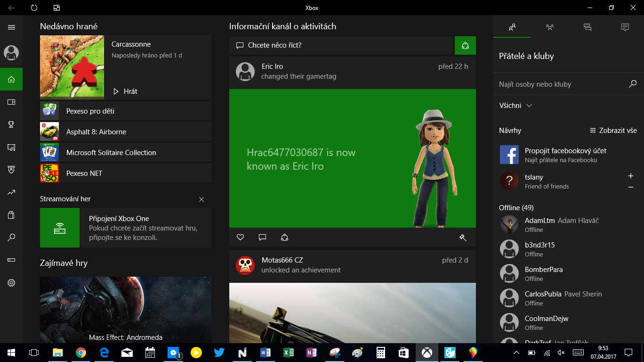Open Asphalt 8: Airborne from recent games
Viewport: 644px width, 362px height.
click(126, 132)
